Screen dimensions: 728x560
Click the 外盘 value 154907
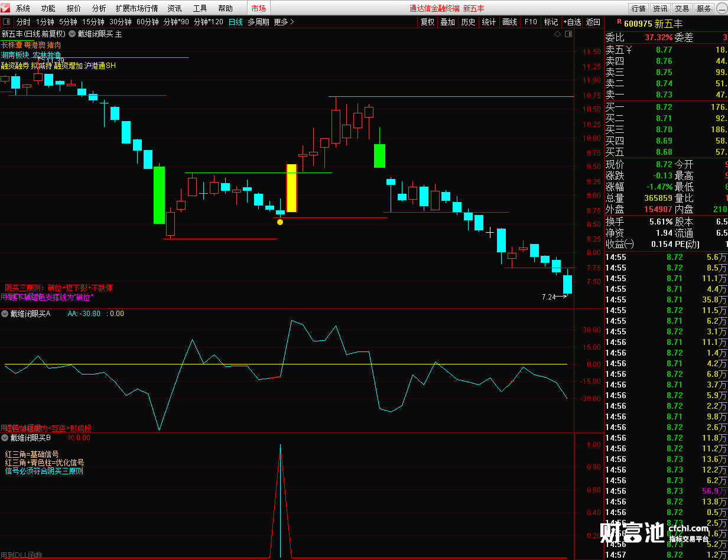coord(657,209)
